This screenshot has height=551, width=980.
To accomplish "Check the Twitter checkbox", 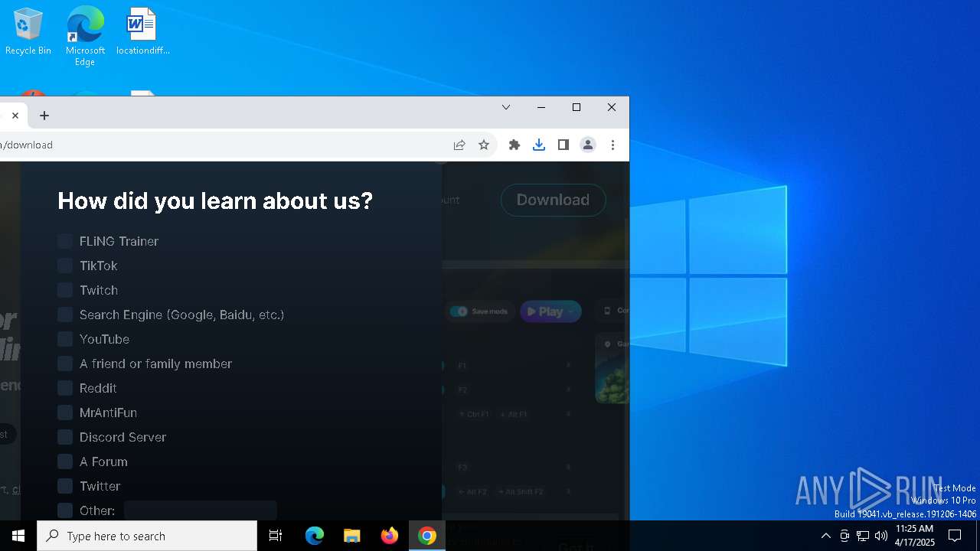I will pyautogui.click(x=65, y=486).
